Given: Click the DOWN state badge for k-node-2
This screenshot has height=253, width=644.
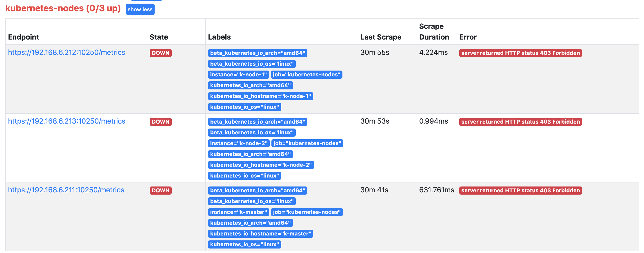Looking at the screenshot, I should click(x=160, y=122).
